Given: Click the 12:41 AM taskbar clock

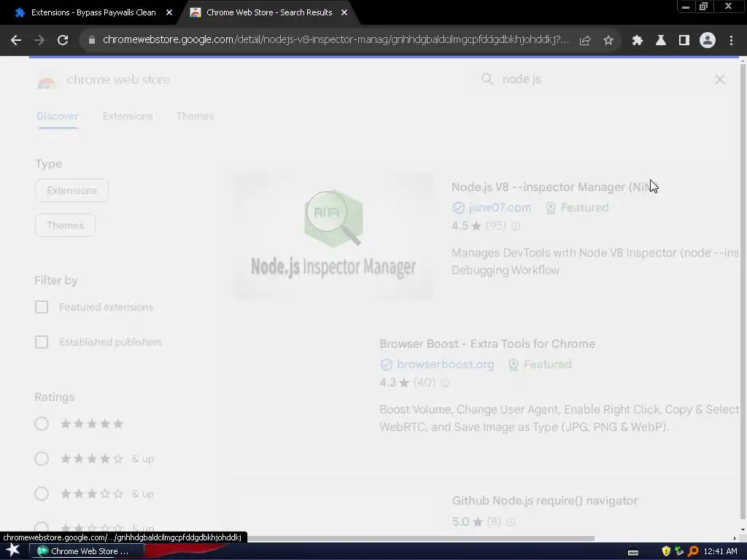Looking at the screenshot, I should coord(720,551).
